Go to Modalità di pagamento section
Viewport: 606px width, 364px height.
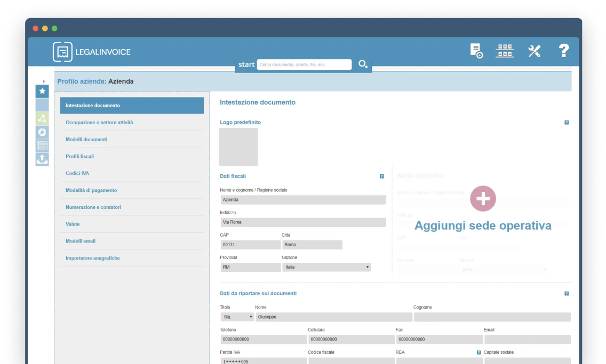click(x=91, y=190)
